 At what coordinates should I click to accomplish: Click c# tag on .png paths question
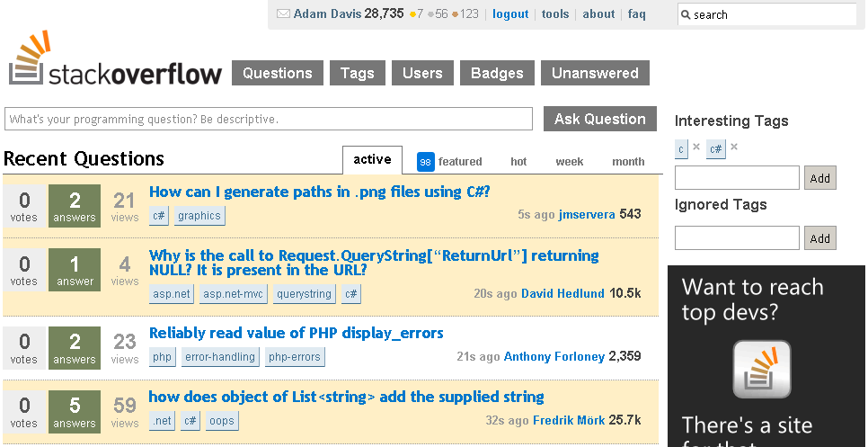click(159, 216)
